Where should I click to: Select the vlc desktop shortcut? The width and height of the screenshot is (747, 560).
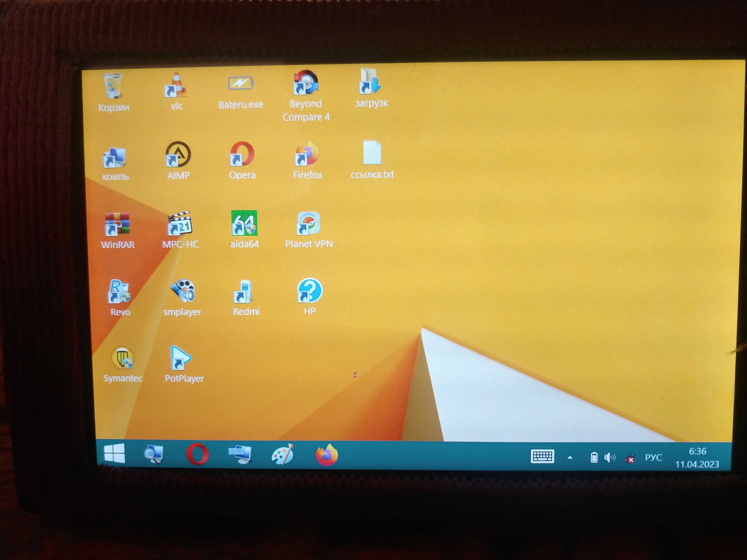176,91
